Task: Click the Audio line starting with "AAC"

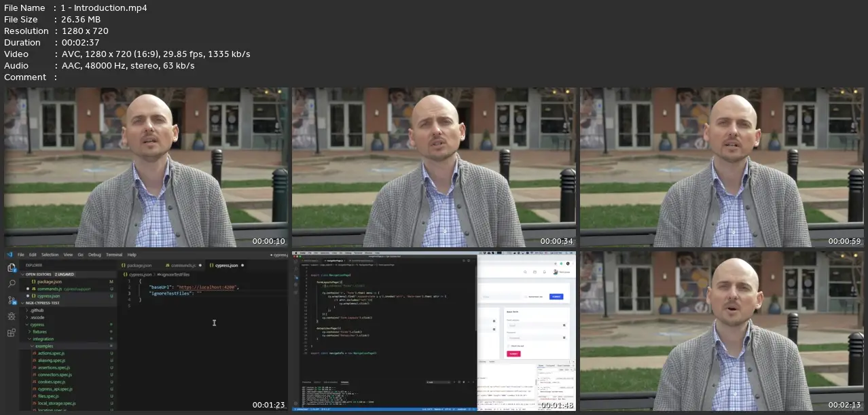Action: coord(128,65)
